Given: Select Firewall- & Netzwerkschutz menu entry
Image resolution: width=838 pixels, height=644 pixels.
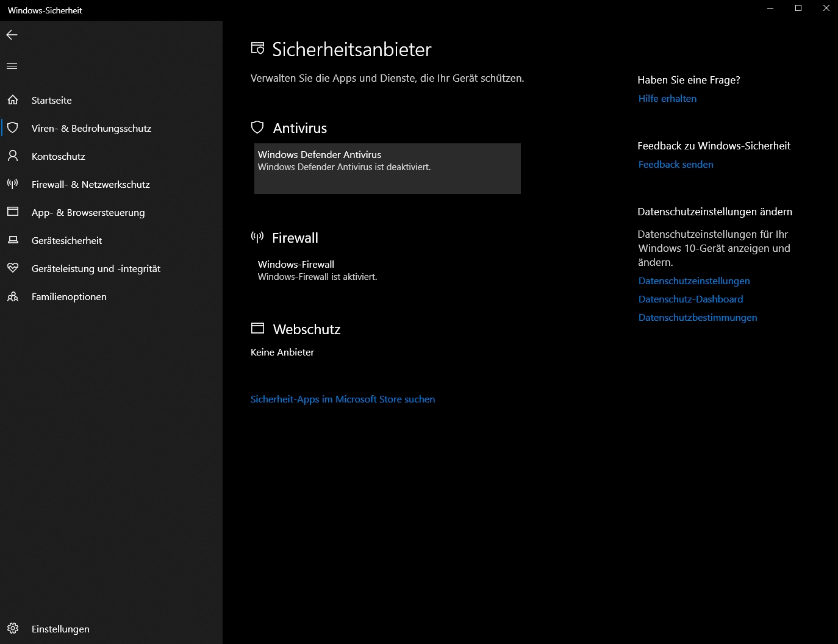Looking at the screenshot, I should tap(111, 184).
